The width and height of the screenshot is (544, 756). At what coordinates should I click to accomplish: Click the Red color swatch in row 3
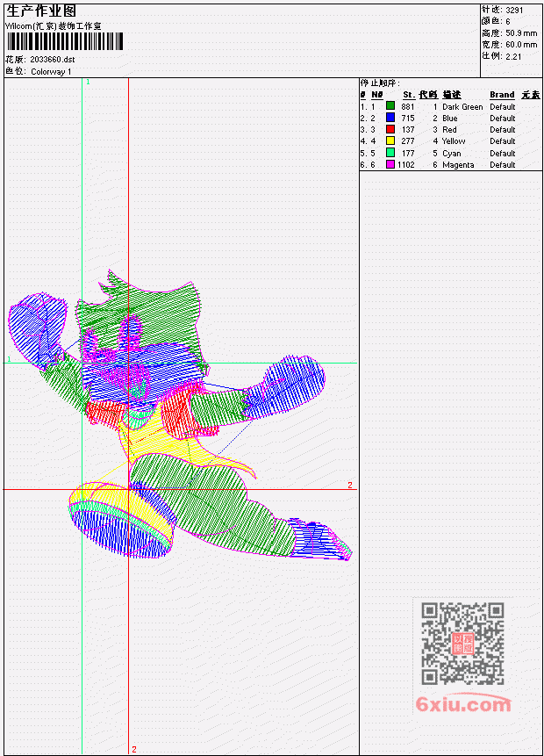390,129
